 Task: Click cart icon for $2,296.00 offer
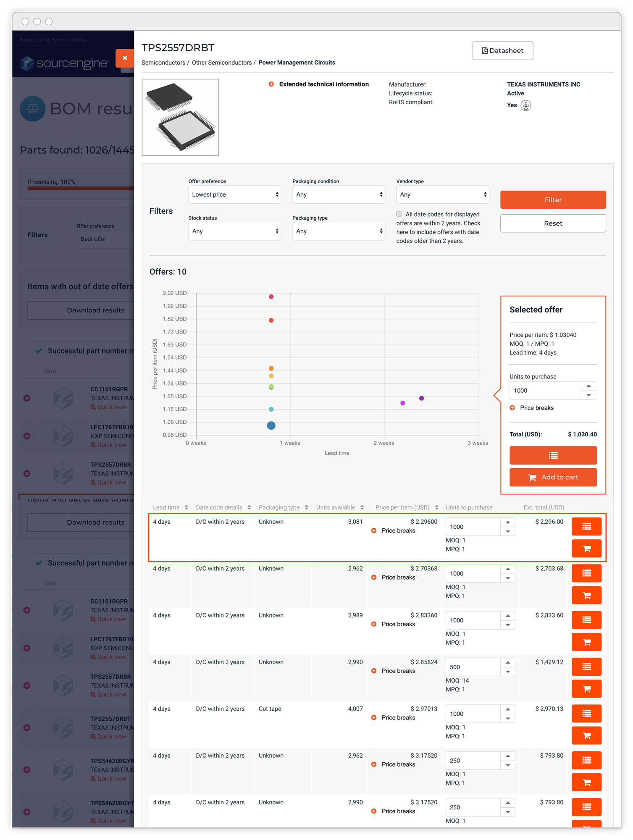click(586, 549)
